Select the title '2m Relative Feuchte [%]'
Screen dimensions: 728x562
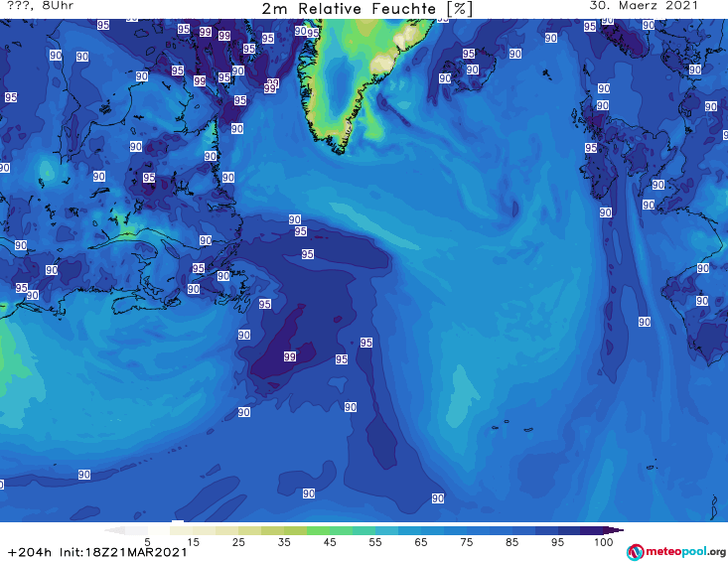click(x=366, y=9)
